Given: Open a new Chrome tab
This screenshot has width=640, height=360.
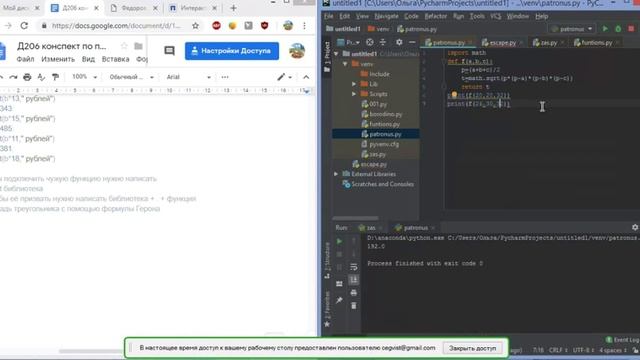Looking at the screenshot, I should (233, 8).
